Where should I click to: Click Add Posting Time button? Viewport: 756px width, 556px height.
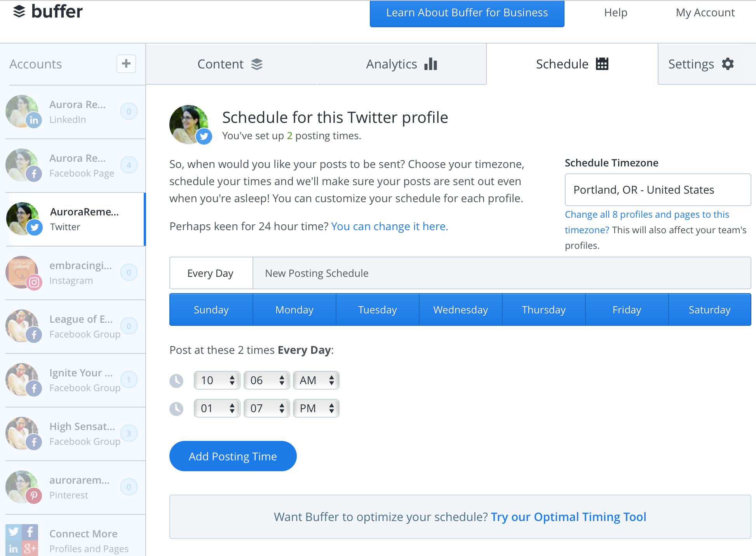tap(233, 456)
